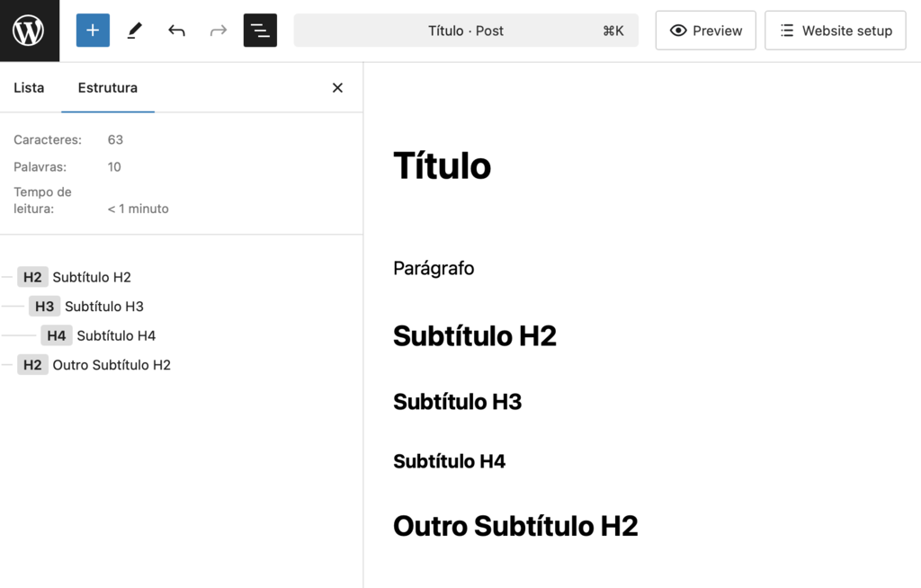Open the block inserter with the plus icon
This screenshot has width=921, height=588.
[x=93, y=30]
